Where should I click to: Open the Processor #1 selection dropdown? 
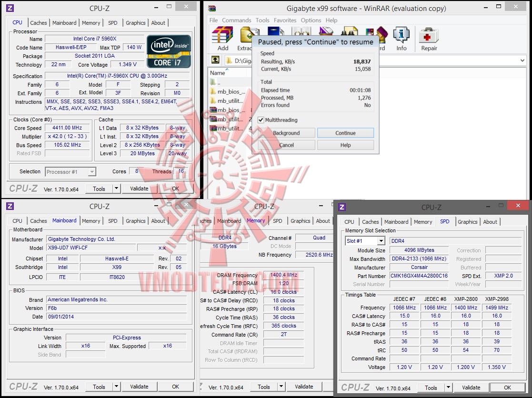click(92, 172)
